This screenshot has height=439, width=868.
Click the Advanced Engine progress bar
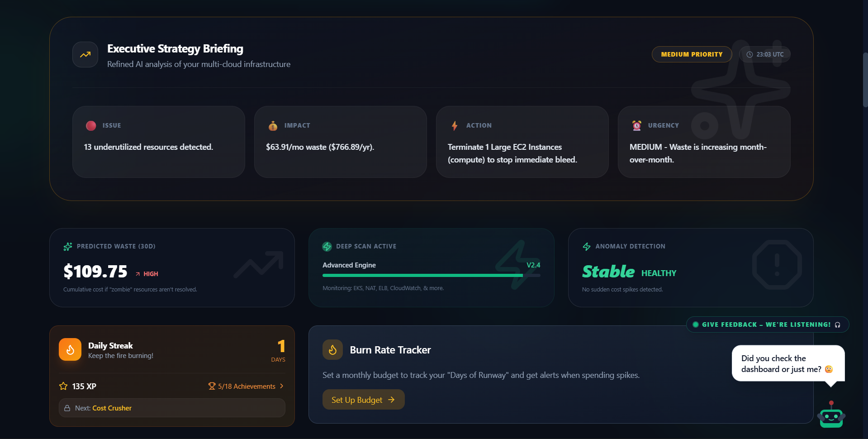click(x=423, y=275)
